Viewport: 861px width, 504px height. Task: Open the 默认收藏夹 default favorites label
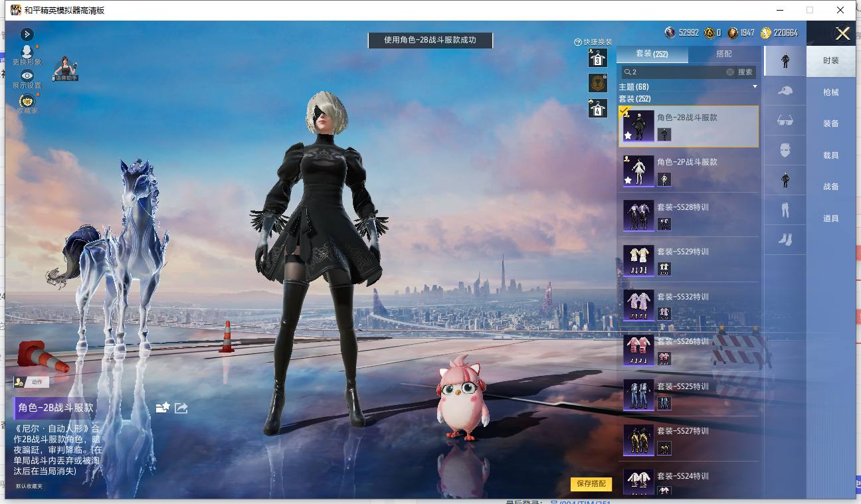click(x=29, y=486)
